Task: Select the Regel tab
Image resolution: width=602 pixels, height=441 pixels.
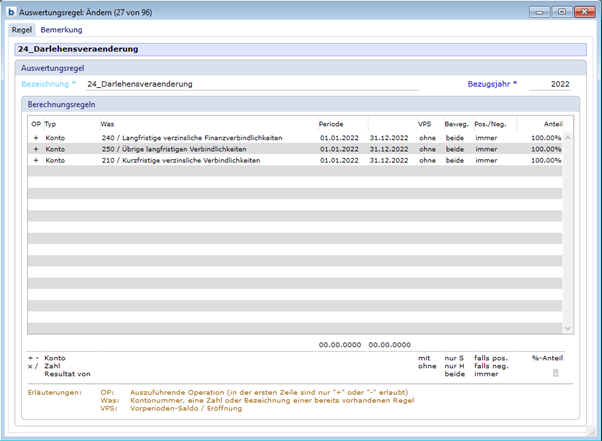Action: [21, 30]
